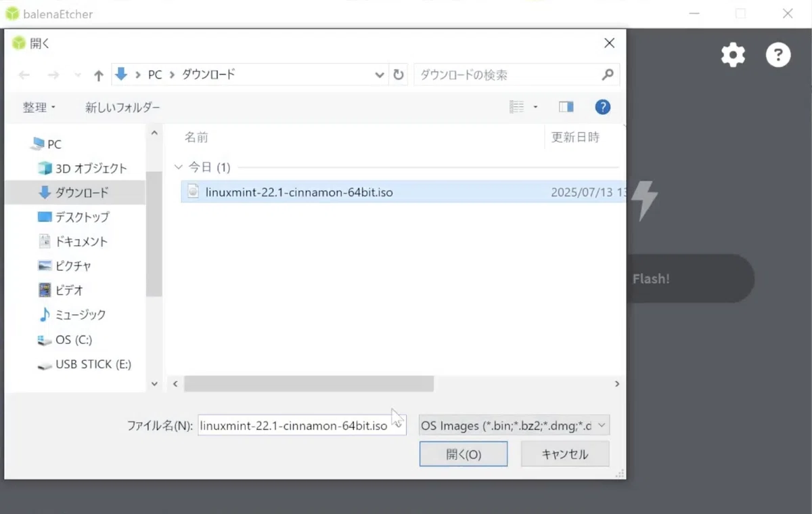The height and width of the screenshot is (514, 812).
Task: Go back in folder history
Action: point(24,75)
